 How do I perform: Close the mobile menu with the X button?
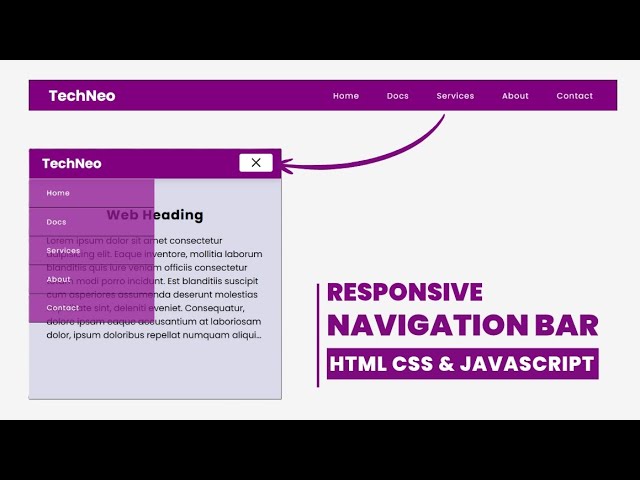pyautogui.click(x=256, y=163)
